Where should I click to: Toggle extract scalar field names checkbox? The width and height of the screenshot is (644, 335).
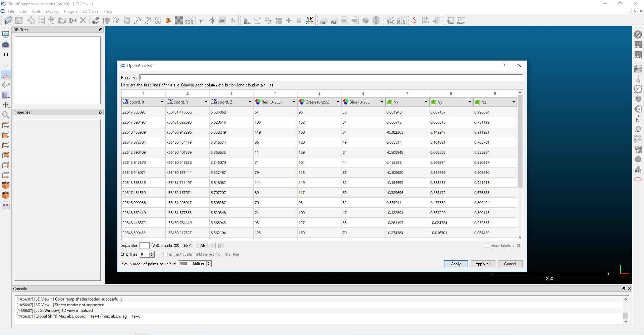[165, 254]
